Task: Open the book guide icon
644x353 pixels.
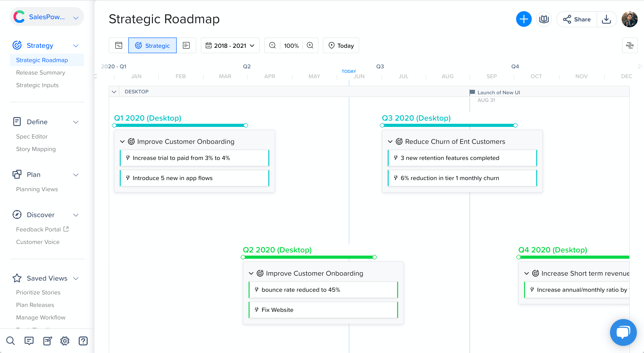Action: point(544,19)
